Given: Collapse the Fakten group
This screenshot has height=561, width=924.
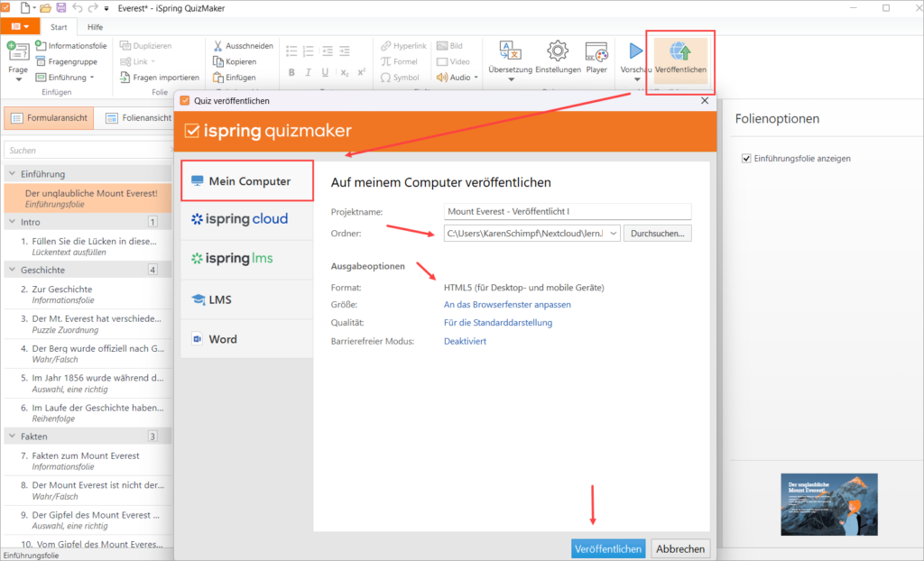Looking at the screenshot, I should pyautogui.click(x=12, y=436).
